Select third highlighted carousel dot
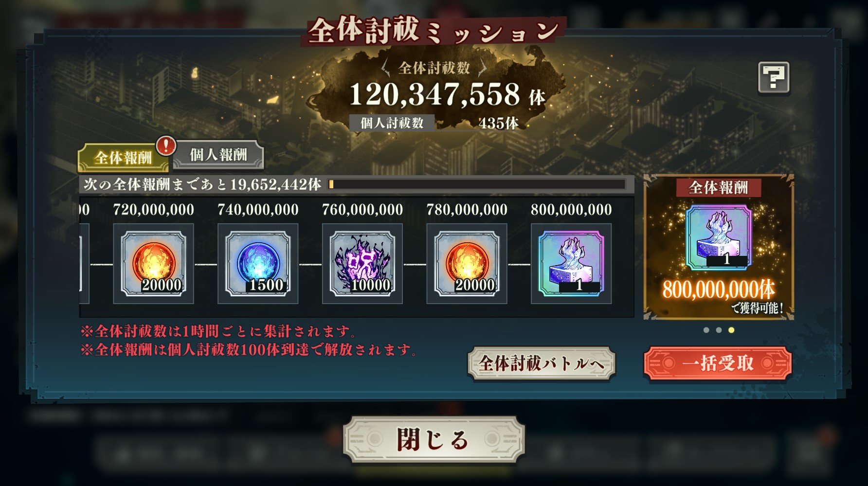The image size is (868, 486). point(731,330)
